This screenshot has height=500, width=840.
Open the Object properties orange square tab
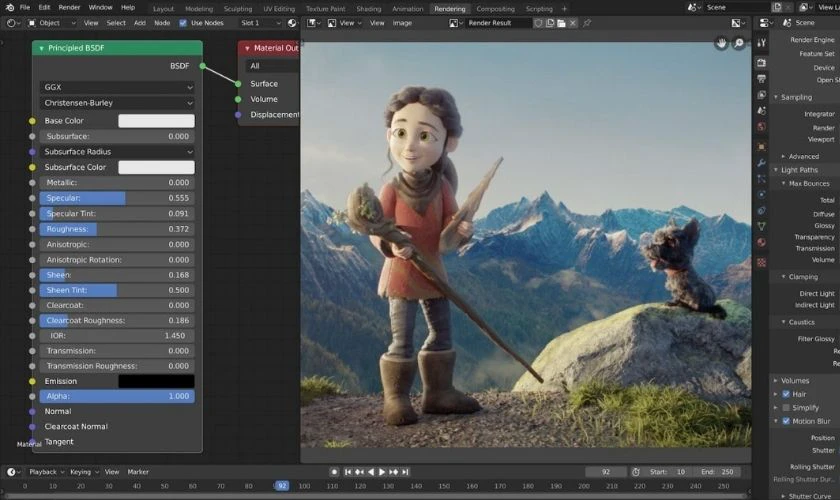(761, 146)
